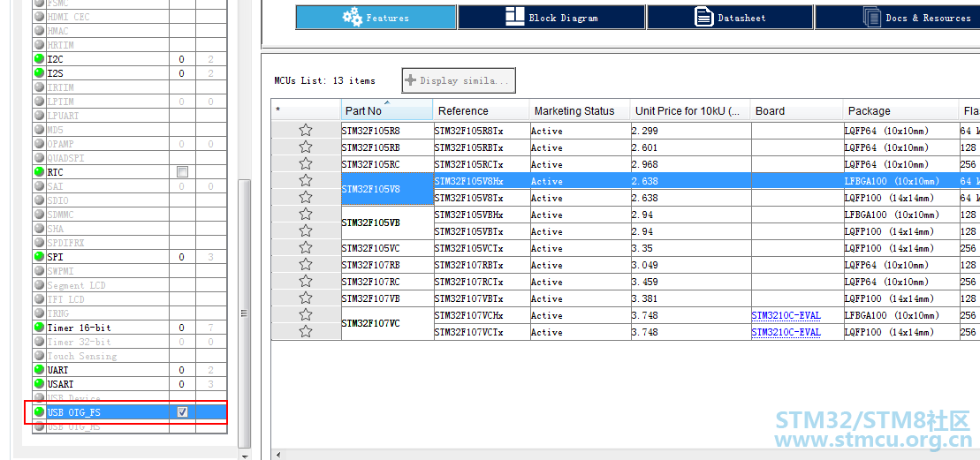The width and height of the screenshot is (980, 460).
Task: Favorite STM32F105VCTx using its star
Action: (306, 248)
